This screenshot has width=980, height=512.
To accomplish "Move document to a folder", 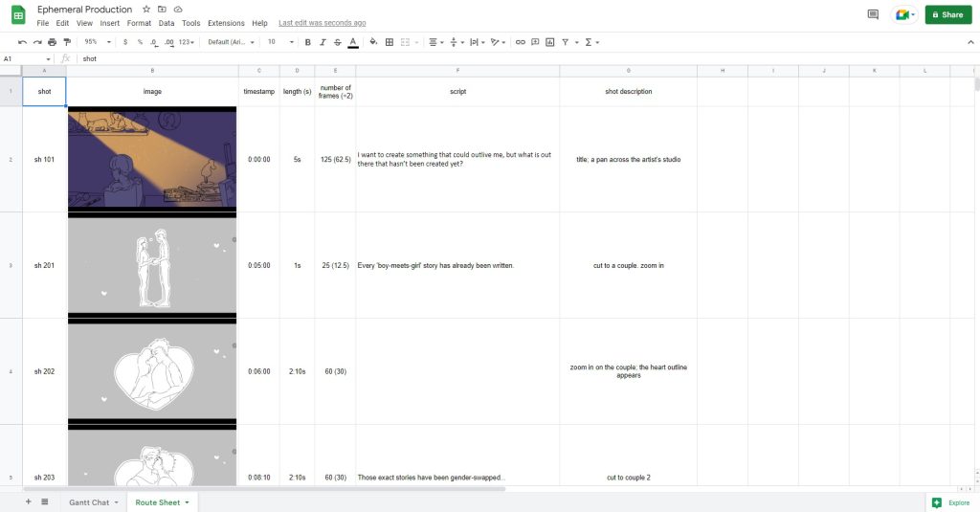I will 162,10.
